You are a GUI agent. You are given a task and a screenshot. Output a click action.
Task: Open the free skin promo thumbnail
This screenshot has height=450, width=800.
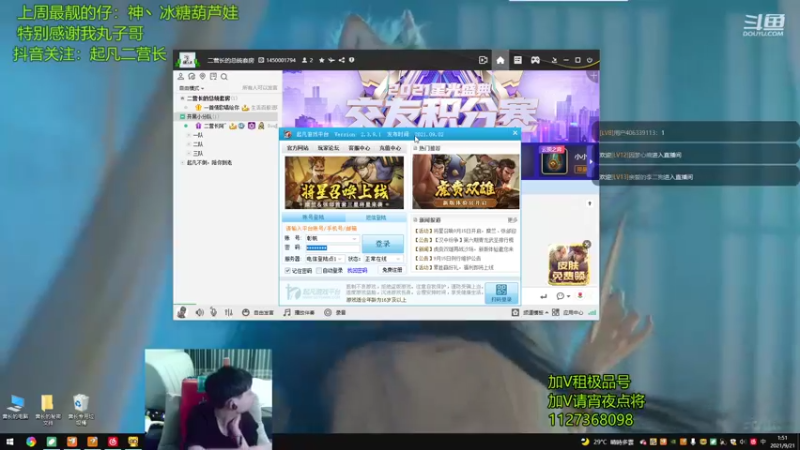568,265
